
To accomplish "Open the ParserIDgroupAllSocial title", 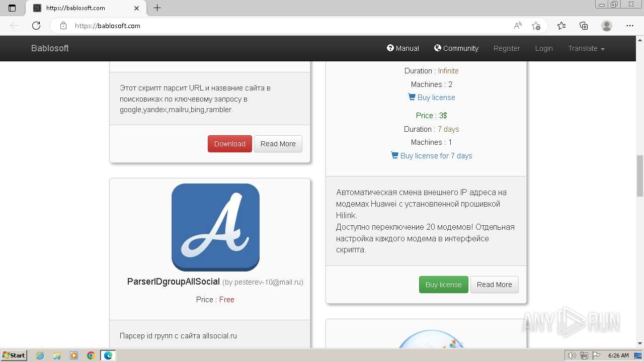I will [x=174, y=282].
